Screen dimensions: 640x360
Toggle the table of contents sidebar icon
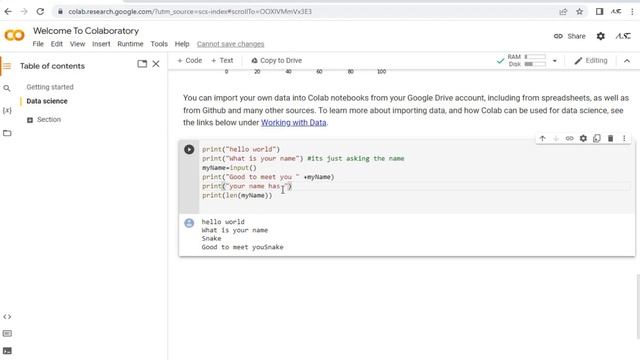tap(7, 66)
